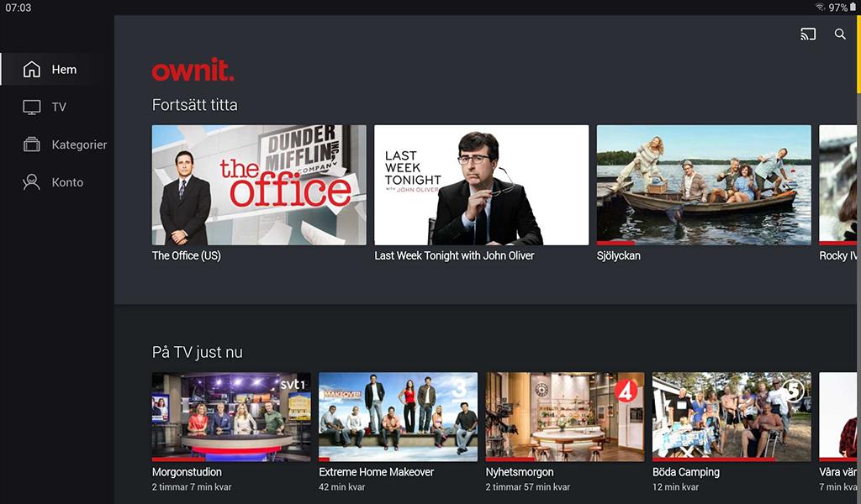This screenshot has width=861, height=504.
Task: Click the 'Extreme Home Makeover' title text
Action: point(376,471)
